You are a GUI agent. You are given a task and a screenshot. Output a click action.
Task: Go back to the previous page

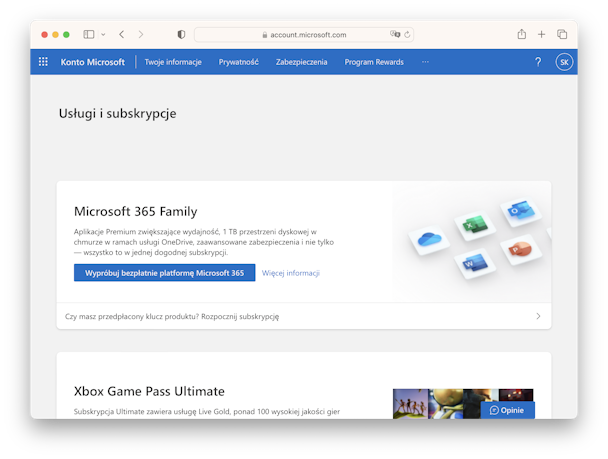click(x=122, y=35)
